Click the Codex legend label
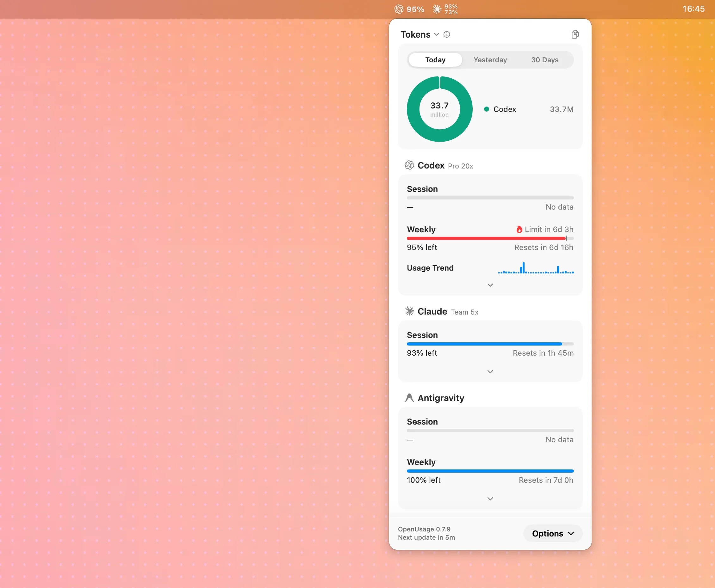 coord(505,109)
